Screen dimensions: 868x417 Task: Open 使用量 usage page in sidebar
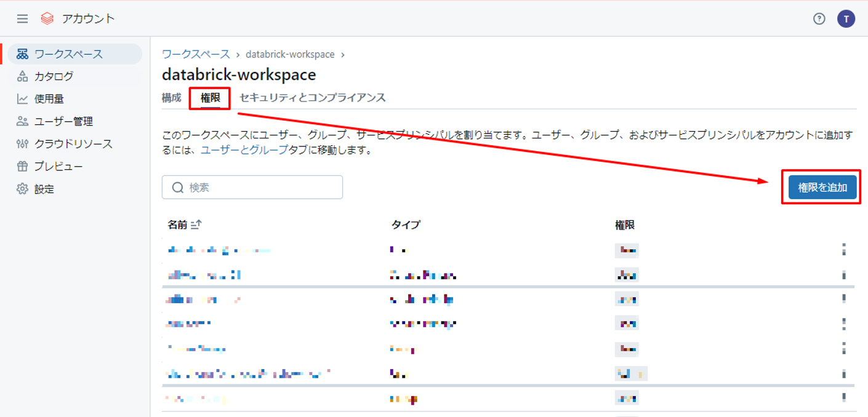pos(49,98)
